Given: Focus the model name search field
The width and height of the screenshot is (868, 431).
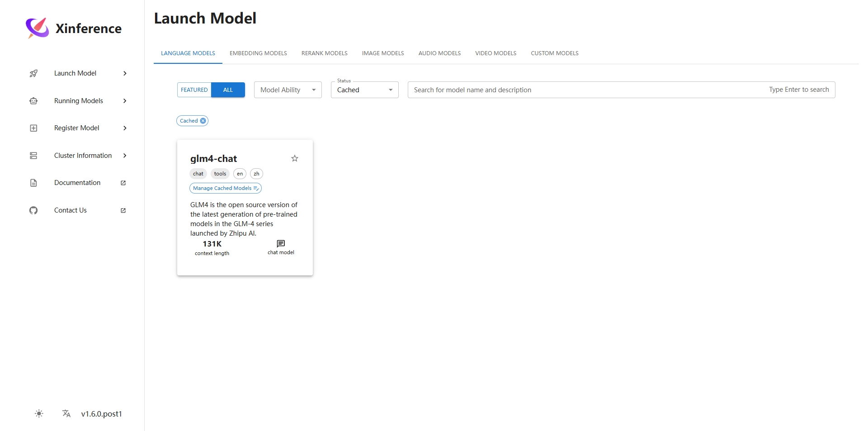Looking at the screenshot, I should (x=588, y=90).
